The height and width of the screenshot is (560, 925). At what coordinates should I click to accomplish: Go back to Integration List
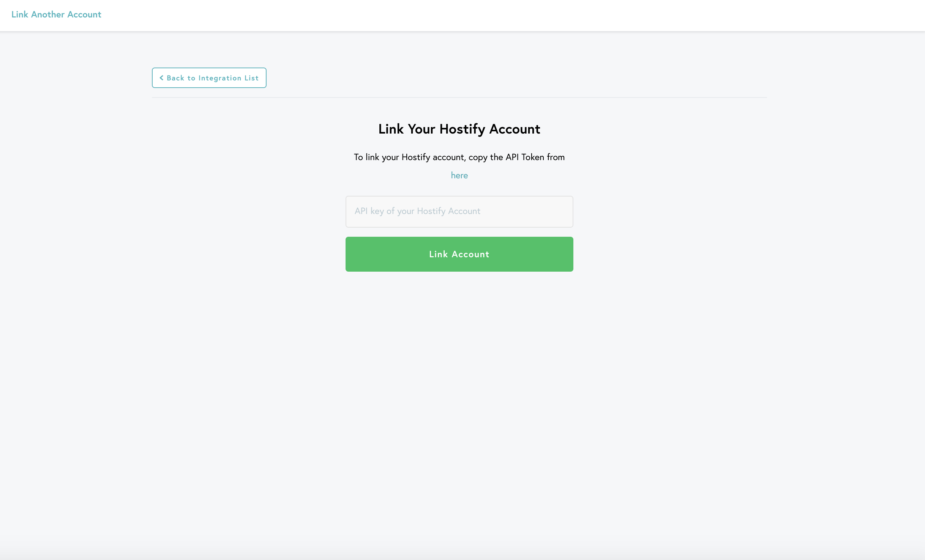209,78
